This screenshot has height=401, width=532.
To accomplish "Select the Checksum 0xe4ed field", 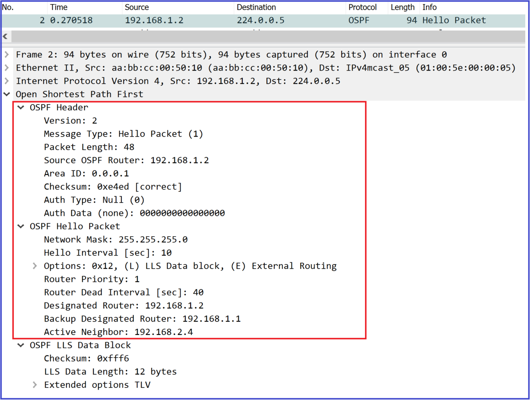I will [113, 186].
